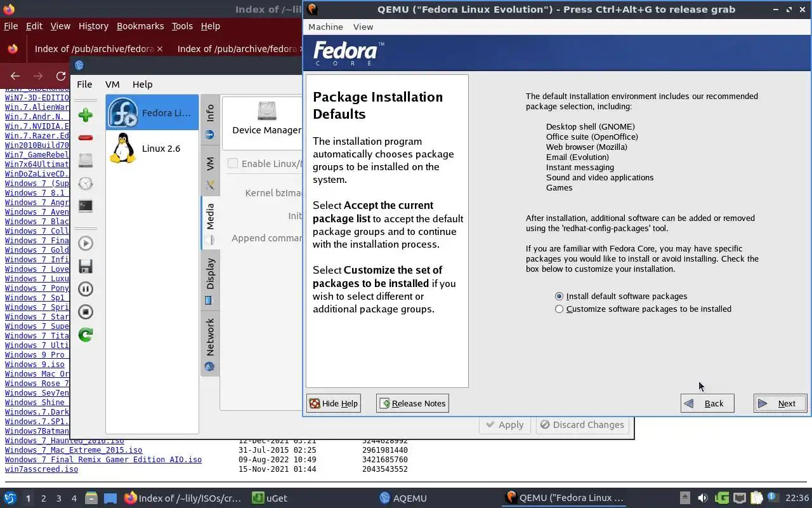Screen dimensions: 812x508
Task: Close the first Firefox tab
Action: [160, 49]
